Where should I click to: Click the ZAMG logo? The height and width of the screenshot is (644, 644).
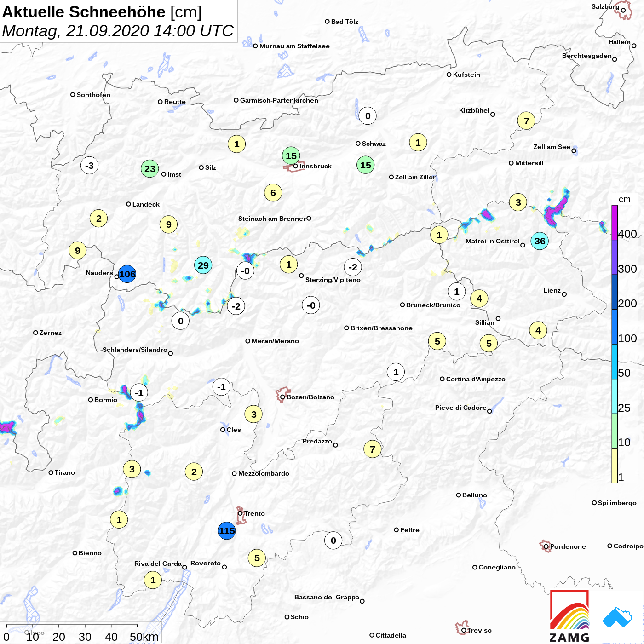pos(569,616)
